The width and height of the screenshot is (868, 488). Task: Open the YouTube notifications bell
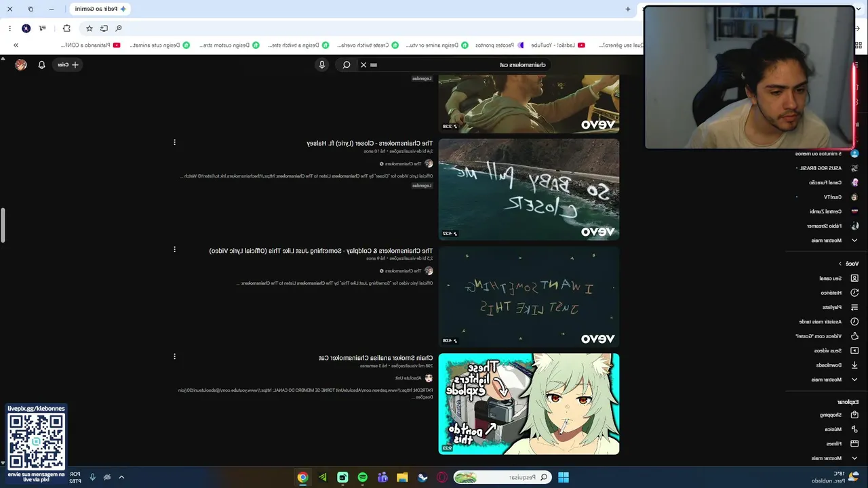click(x=41, y=64)
